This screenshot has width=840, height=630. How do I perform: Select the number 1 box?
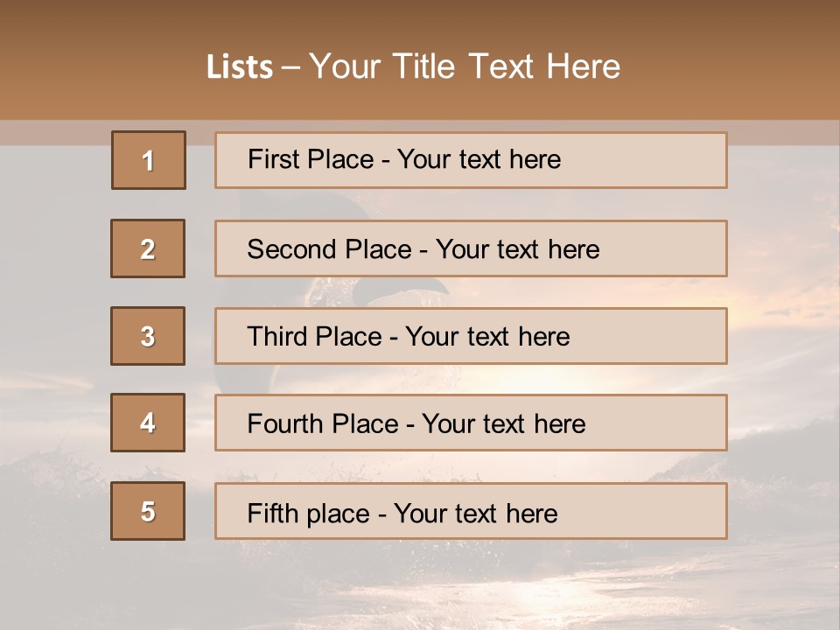pyautogui.click(x=149, y=160)
